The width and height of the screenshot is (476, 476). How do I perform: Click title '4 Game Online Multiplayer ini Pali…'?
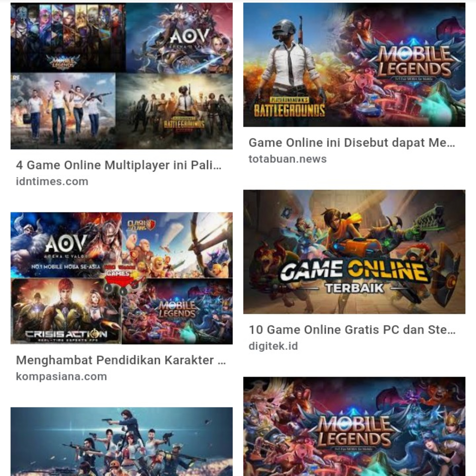tap(119, 165)
